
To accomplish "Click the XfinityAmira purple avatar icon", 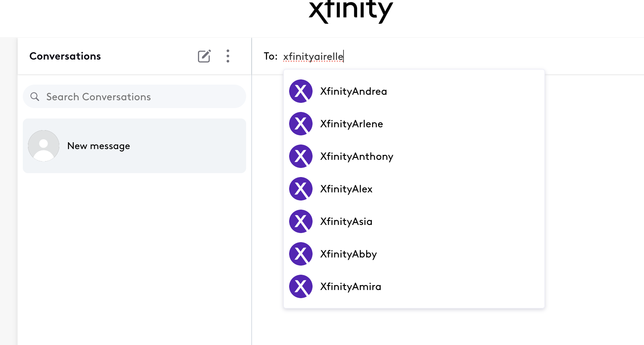I will (301, 286).
